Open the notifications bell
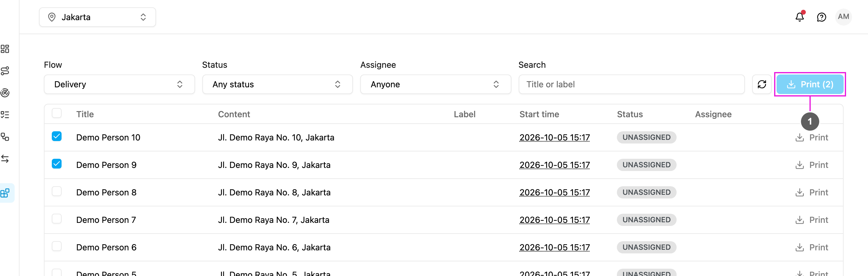 tap(800, 17)
